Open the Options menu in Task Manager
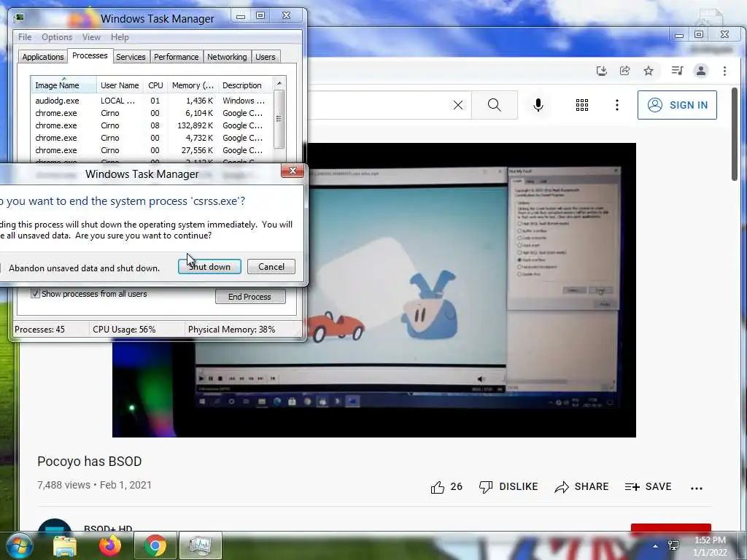The image size is (747, 560). pos(57,37)
